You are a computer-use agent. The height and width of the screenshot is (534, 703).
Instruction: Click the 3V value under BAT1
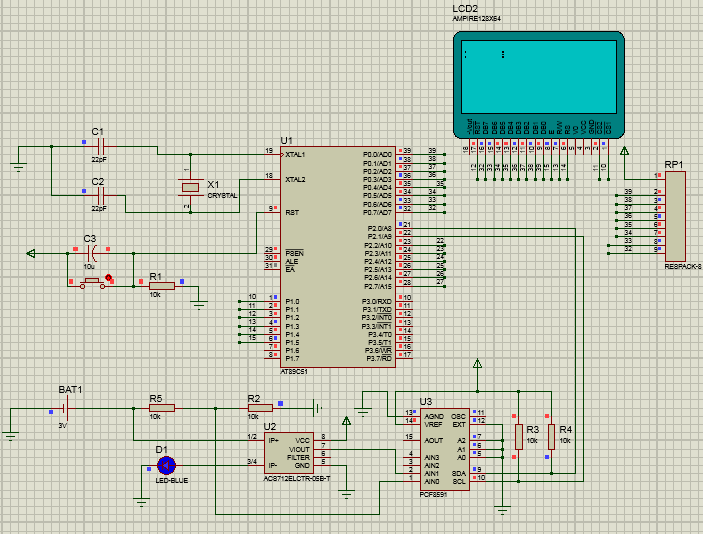tap(63, 425)
